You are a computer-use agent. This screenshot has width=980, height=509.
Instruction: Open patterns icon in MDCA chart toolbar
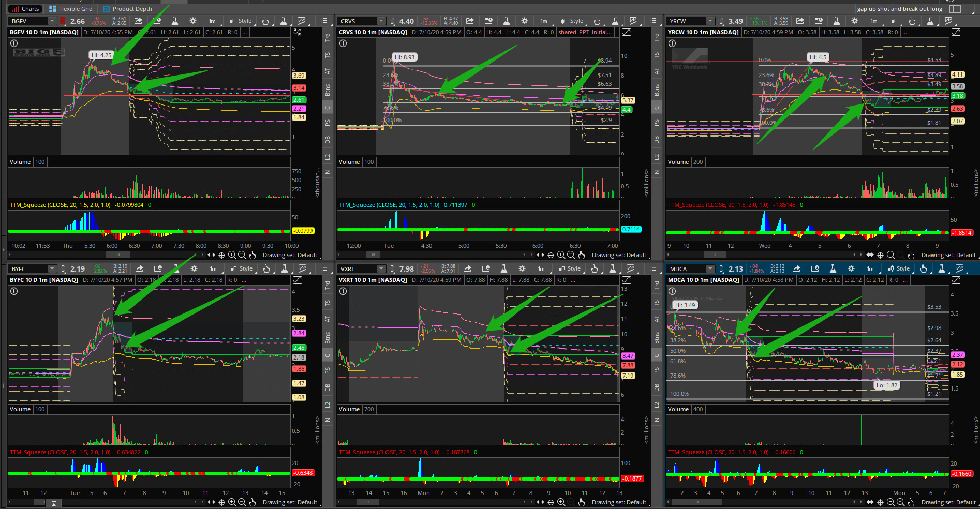pos(960,268)
